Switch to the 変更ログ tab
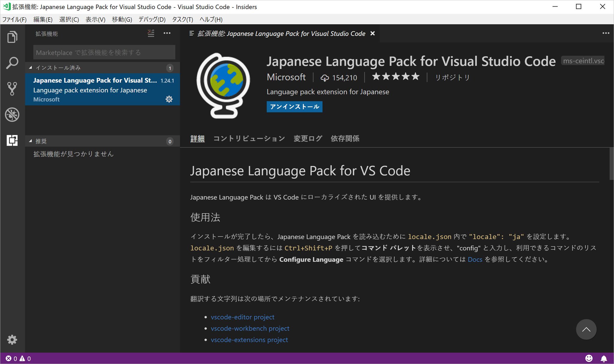614x364 pixels. tap(308, 139)
